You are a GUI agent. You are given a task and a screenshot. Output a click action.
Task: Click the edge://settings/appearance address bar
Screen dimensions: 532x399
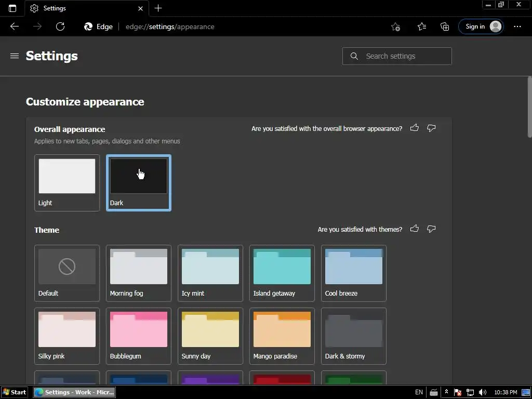pos(170,27)
